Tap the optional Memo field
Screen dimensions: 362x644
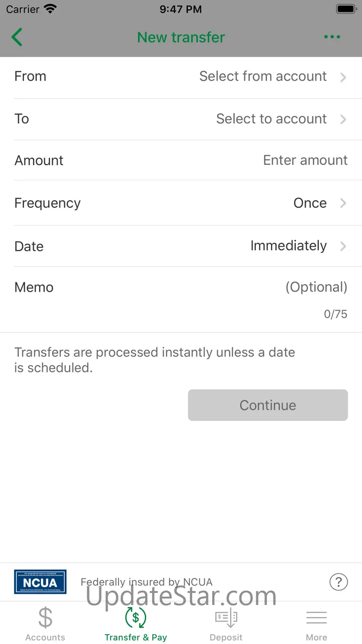pos(316,287)
